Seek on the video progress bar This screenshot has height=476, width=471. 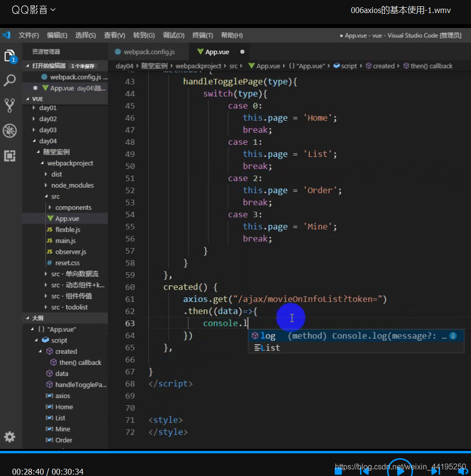tap(235, 452)
